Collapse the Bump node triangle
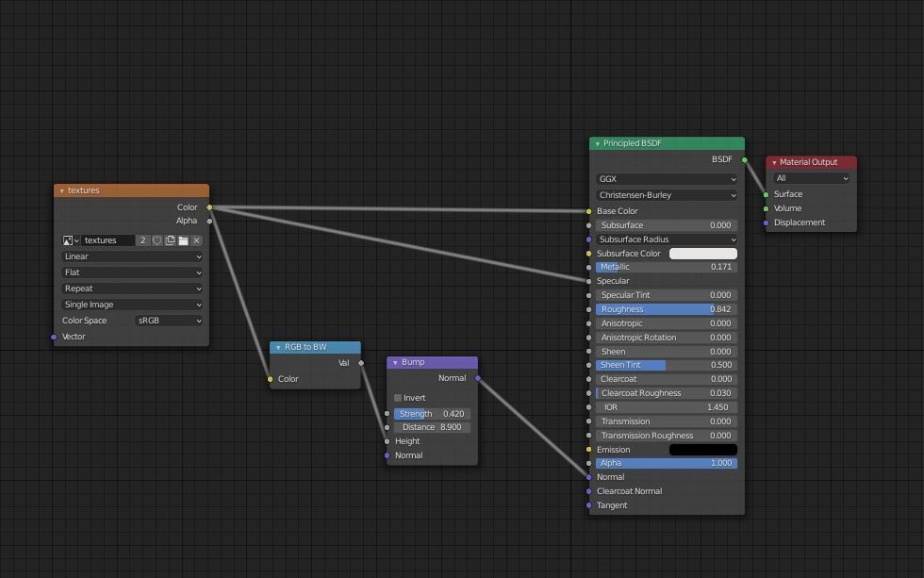 tap(395, 362)
